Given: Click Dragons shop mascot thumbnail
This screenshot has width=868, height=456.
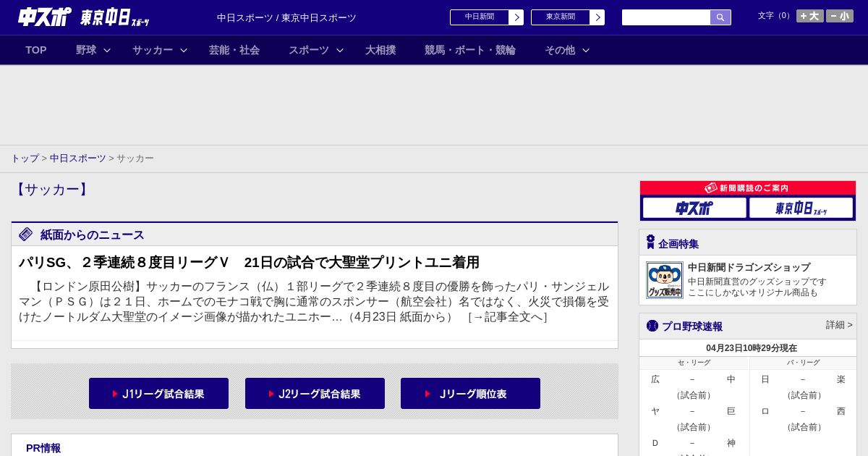Looking at the screenshot, I should coord(665,280).
